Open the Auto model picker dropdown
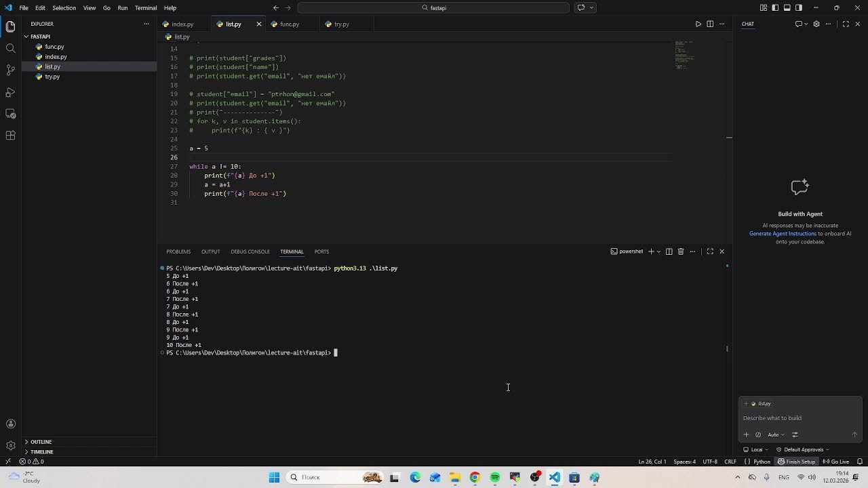868x488 pixels. click(x=776, y=434)
